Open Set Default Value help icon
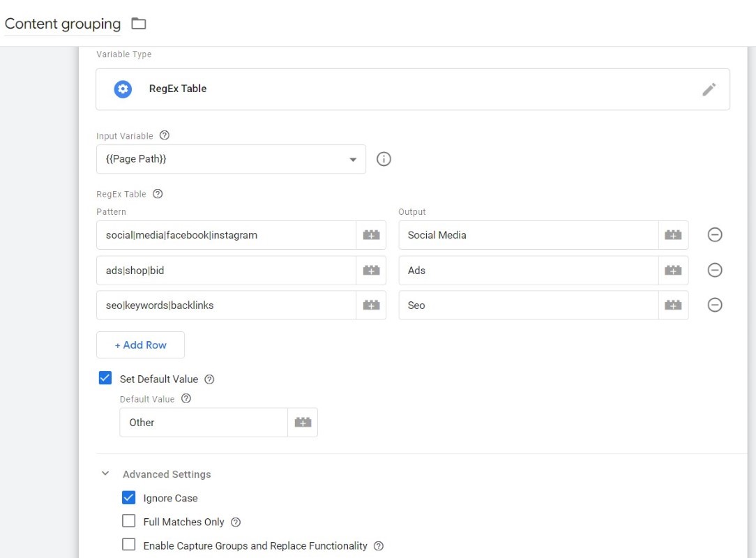Screen dimensions: 756x558 coord(209,379)
